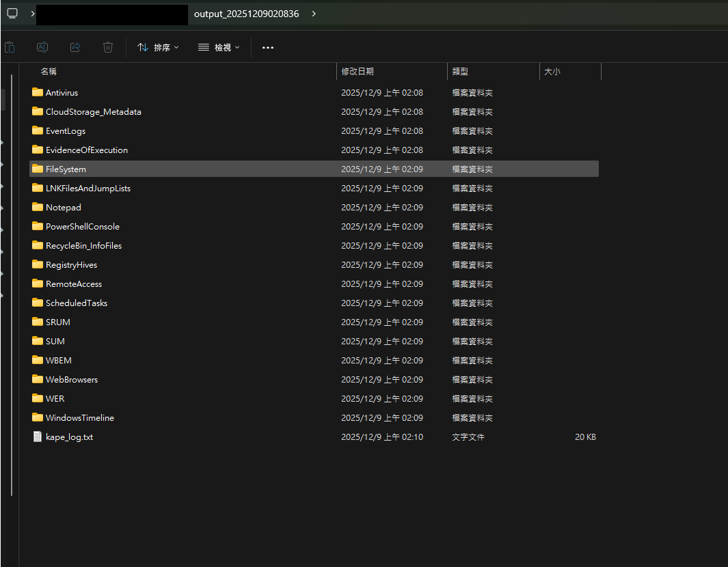This screenshot has width=728, height=567.
Task: Open the 檢視 (View) dropdown menu
Action: 219,47
